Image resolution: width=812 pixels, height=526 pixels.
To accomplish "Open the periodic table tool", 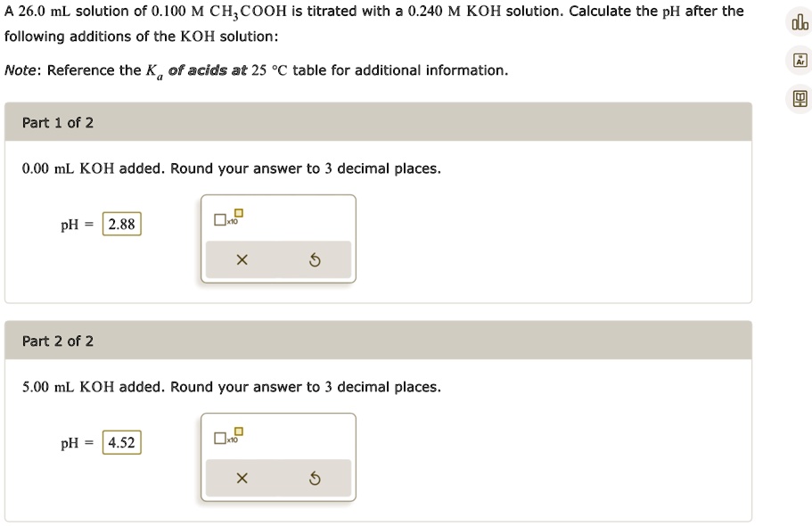I will (x=800, y=61).
